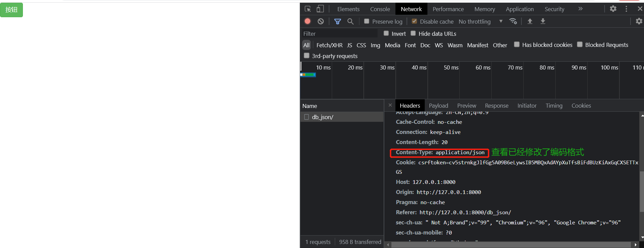Open the Security tab

click(x=554, y=9)
